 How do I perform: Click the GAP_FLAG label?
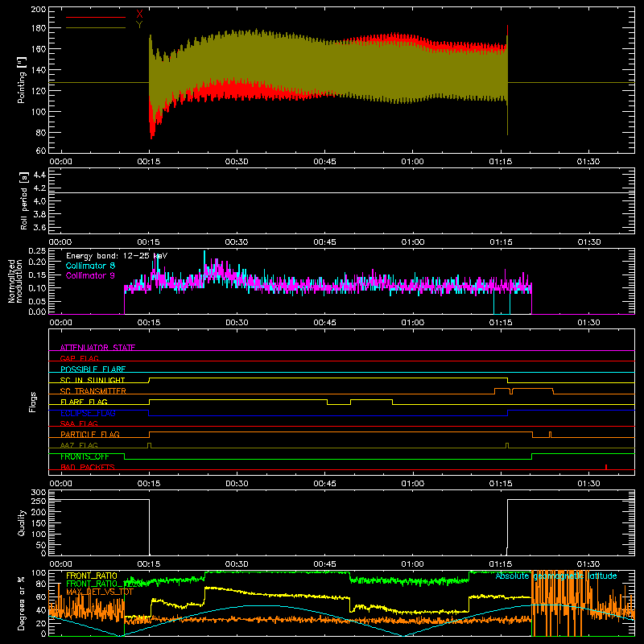click(x=79, y=358)
